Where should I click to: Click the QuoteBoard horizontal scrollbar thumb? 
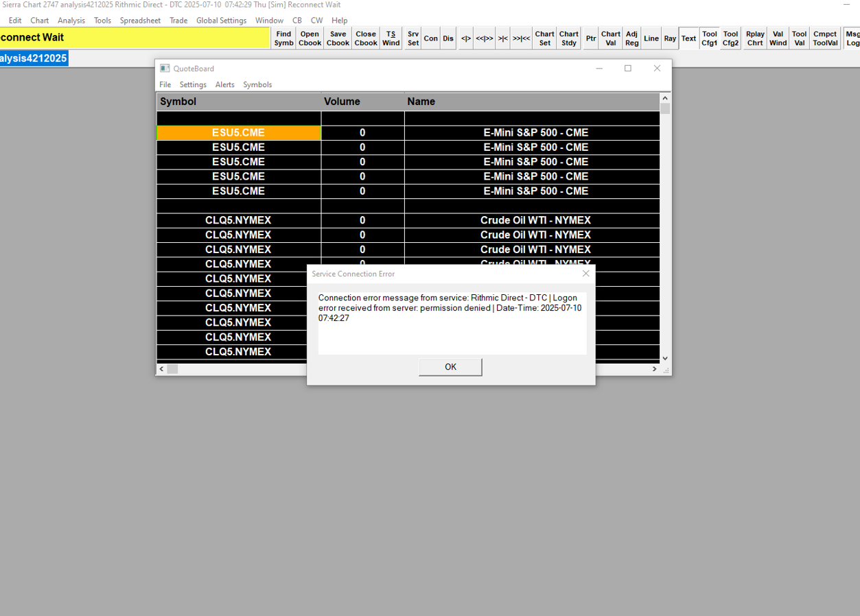tap(173, 369)
